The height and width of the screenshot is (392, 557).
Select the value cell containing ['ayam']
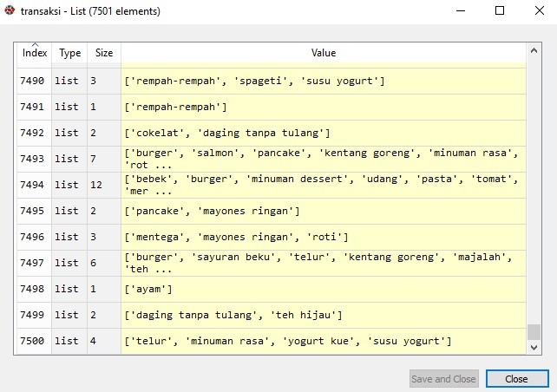(323, 289)
